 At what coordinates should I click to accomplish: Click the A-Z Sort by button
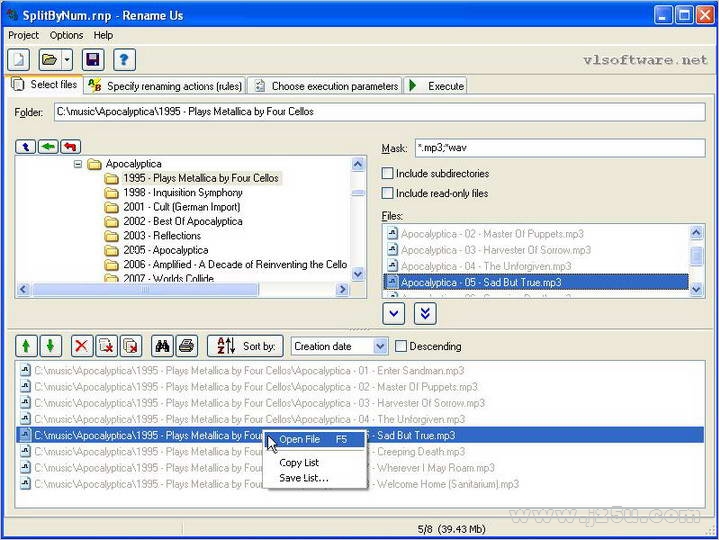pyautogui.click(x=245, y=346)
